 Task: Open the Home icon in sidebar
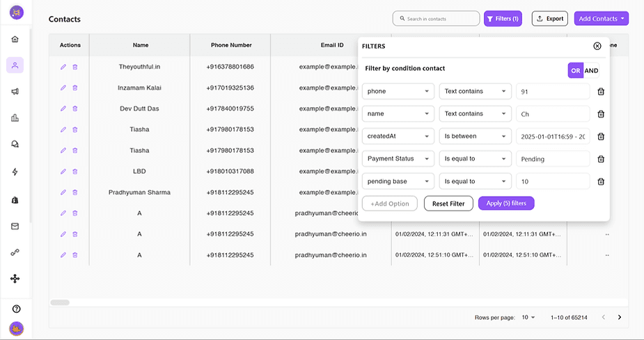[x=15, y=40]
